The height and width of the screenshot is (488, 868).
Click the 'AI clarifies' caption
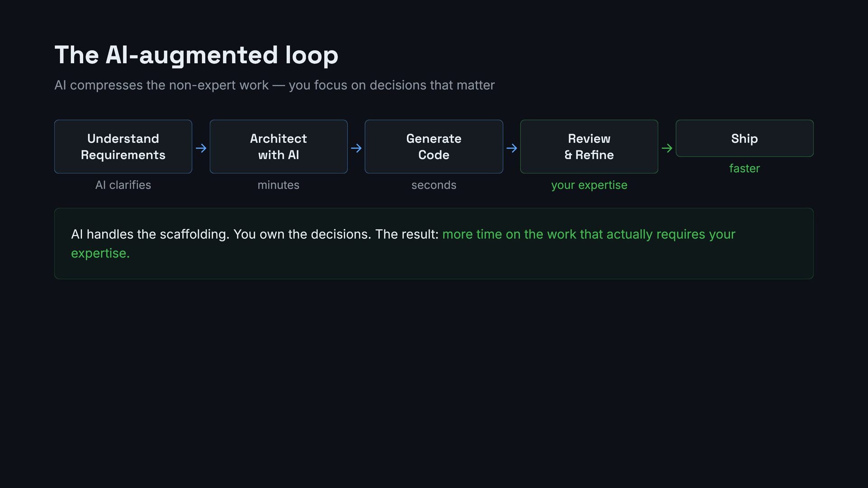coord(123,185)
